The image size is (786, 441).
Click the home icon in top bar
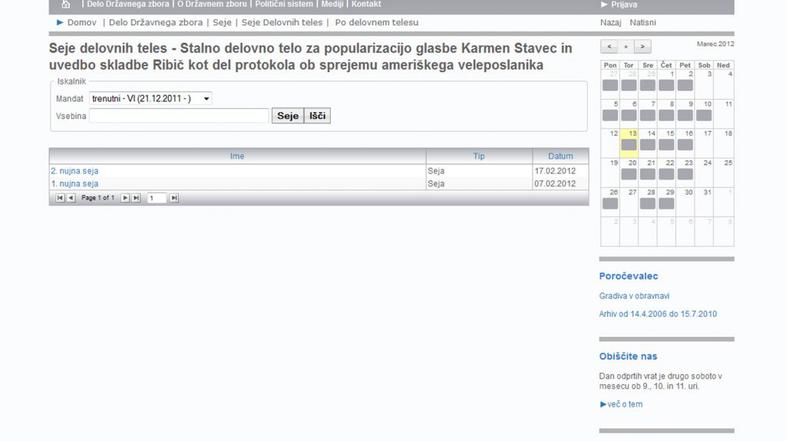click(x=66, y=5)
